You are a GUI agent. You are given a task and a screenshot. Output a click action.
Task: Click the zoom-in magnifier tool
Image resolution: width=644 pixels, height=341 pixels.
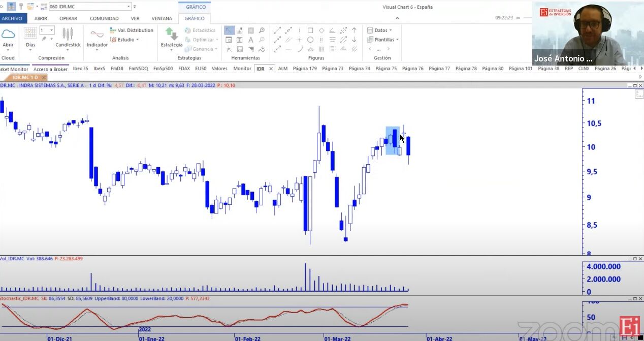262,30
